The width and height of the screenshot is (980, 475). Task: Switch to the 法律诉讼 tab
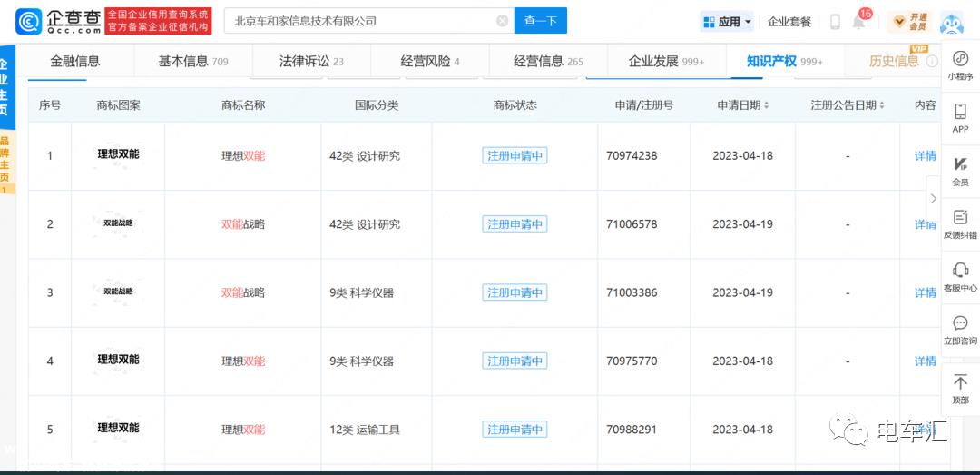[311, 61]
